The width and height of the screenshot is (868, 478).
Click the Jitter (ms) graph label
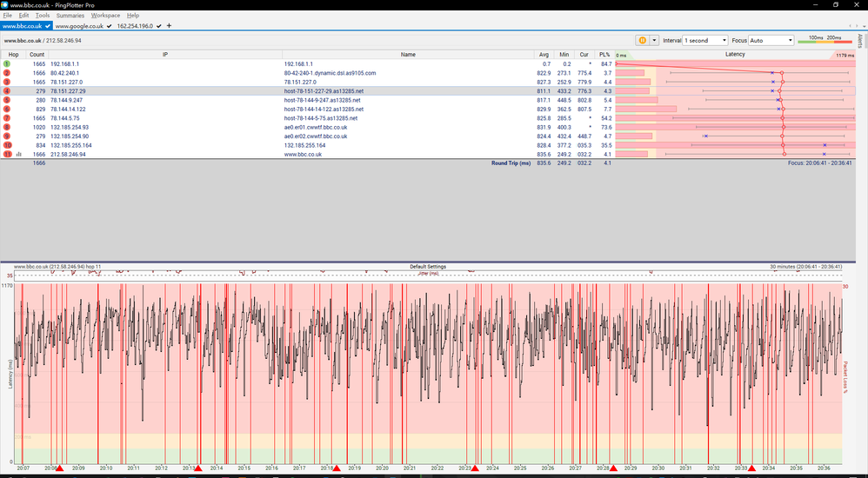pos(428,273)
